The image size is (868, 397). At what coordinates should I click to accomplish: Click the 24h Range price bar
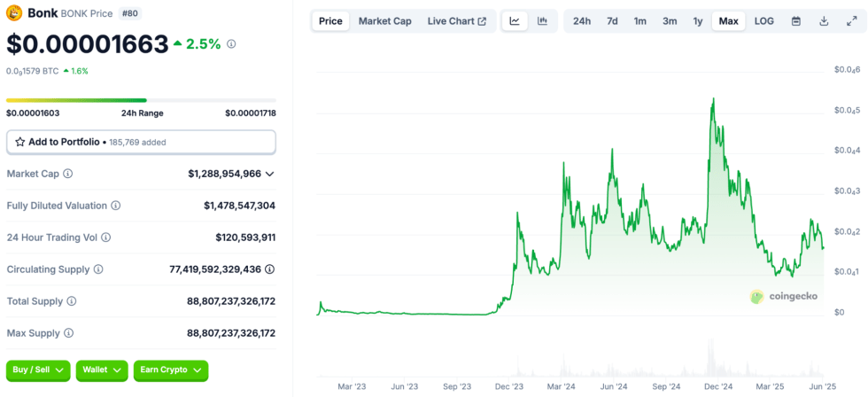pos(141,100)
